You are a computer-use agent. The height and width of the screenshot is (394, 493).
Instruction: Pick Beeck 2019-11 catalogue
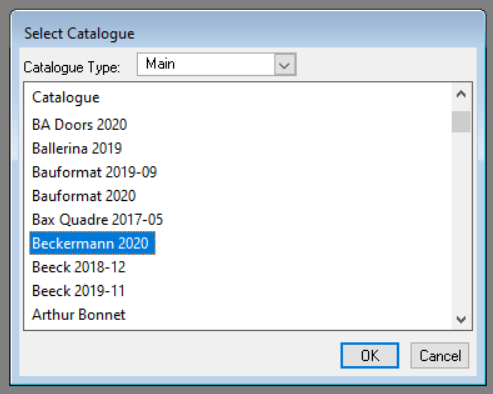pos(78,291)
